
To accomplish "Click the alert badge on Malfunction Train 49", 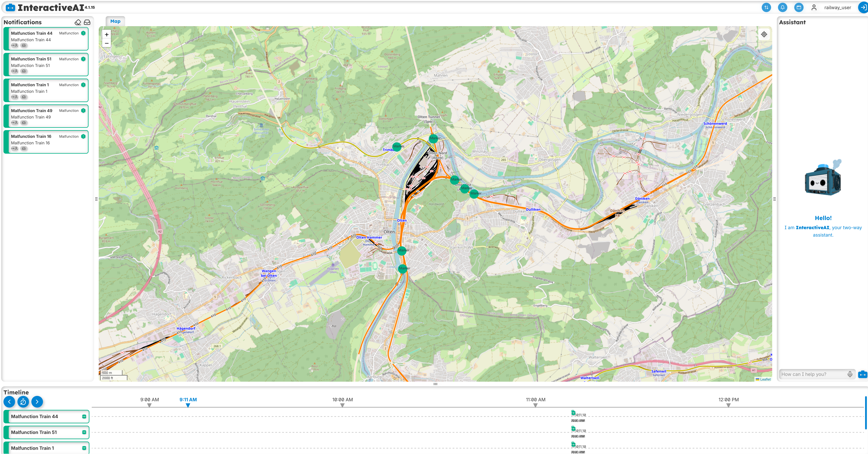I will [x=83, y=111].
